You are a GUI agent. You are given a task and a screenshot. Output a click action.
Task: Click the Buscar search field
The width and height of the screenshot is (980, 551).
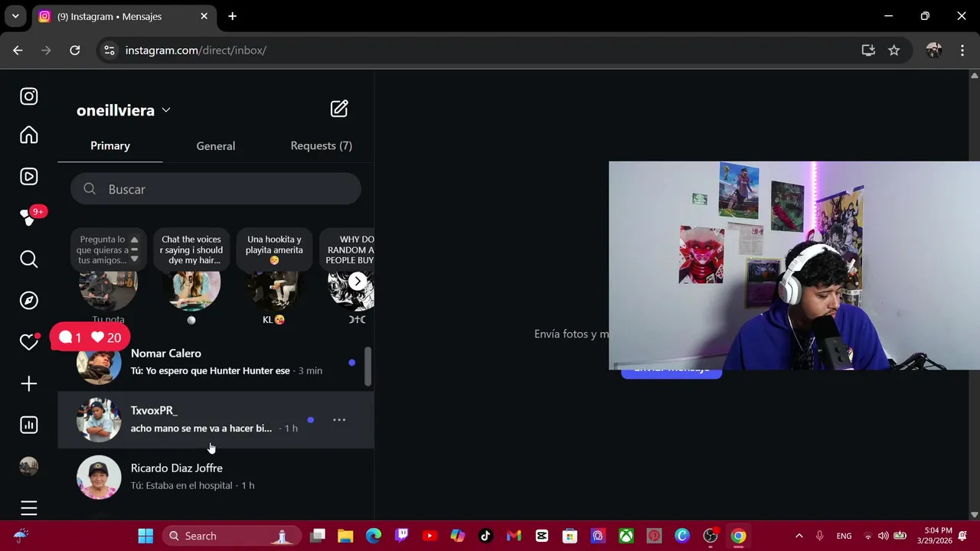tap(216, 189)
